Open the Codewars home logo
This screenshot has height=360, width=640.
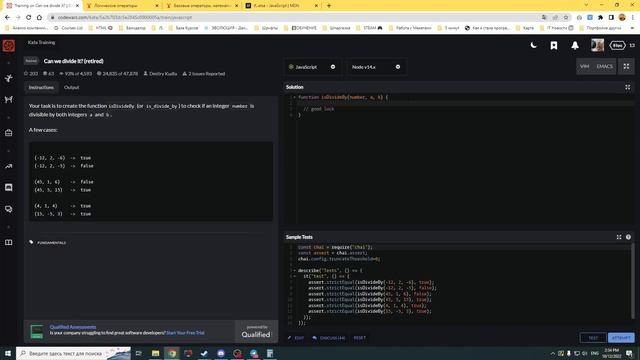pos(9,45)
